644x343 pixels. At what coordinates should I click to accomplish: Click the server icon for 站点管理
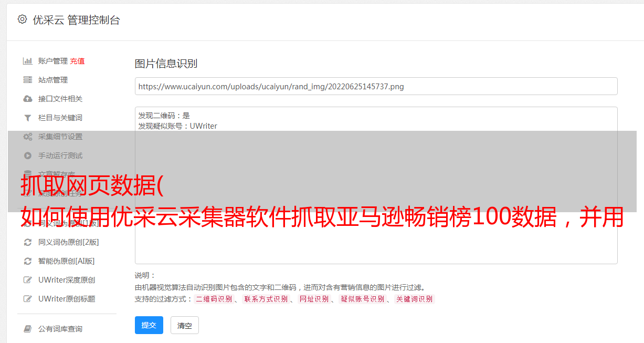[x=27, y=80]
